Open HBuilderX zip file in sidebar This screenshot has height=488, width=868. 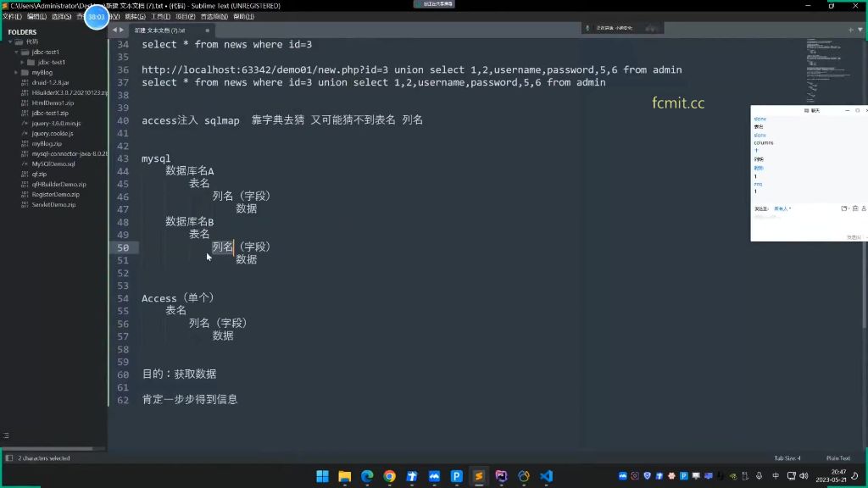pos(70,93)
